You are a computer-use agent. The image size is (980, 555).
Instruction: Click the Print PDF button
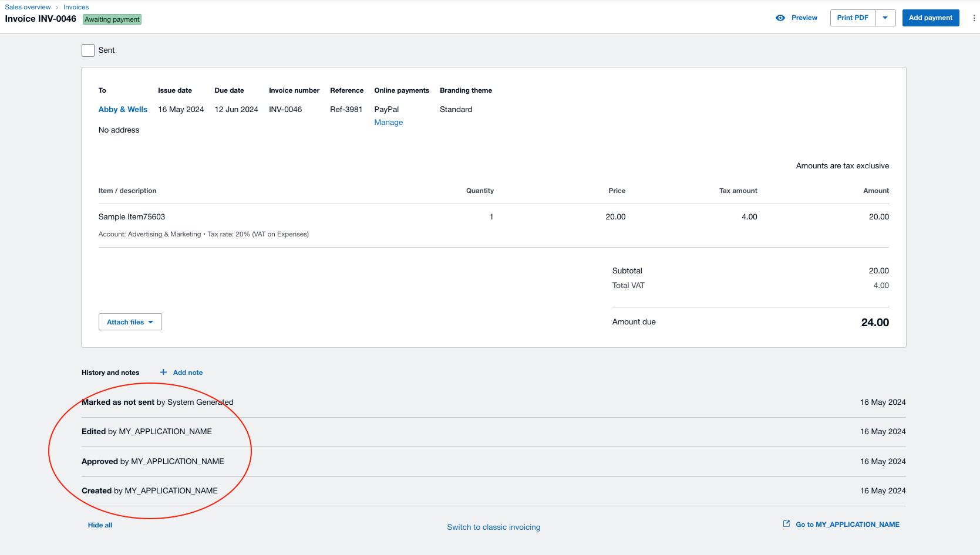click(x=852, y=18)
